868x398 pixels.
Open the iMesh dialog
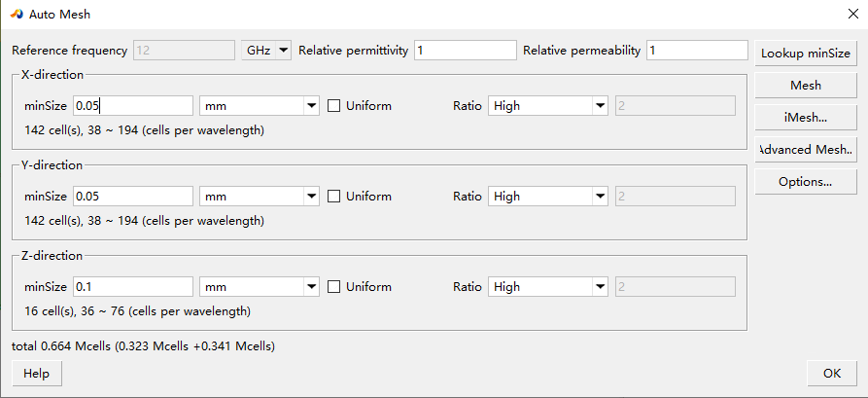806,118
